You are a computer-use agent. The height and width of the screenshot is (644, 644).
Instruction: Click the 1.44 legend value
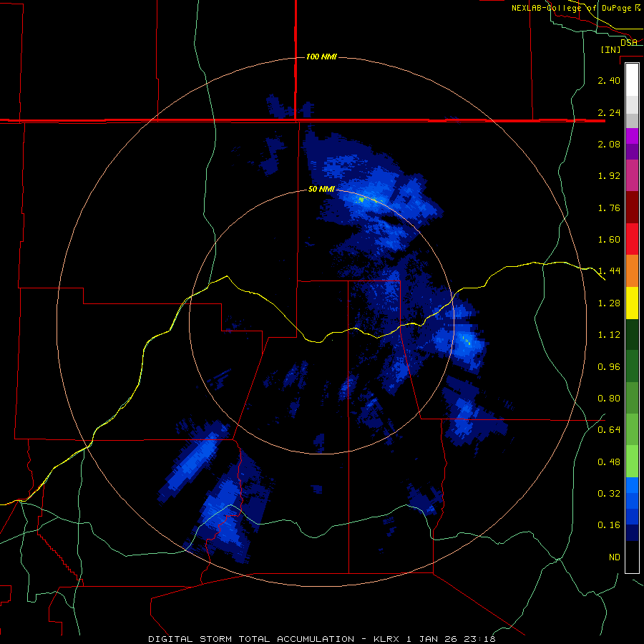(609, 271)
